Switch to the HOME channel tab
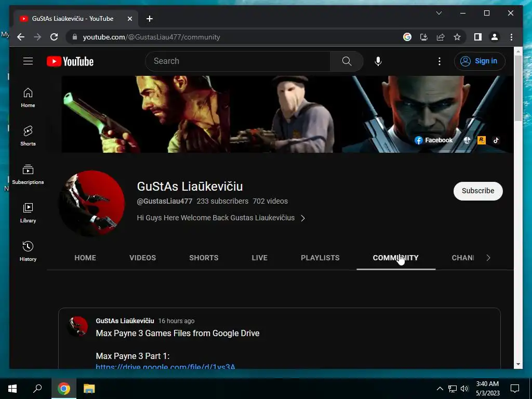532x399 pixels. [85, 258]
